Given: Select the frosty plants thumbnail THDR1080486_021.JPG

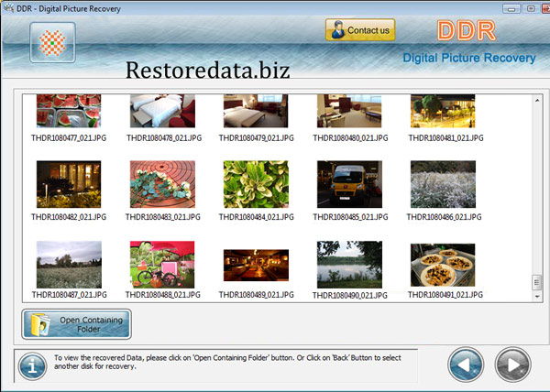Looking at the screenshot, I should tap(443, 184).
